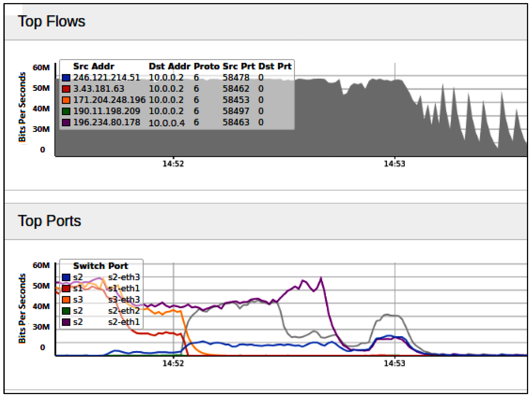
Task: Click the 14:53 marker in Top Ports
Action: point(395,363)
